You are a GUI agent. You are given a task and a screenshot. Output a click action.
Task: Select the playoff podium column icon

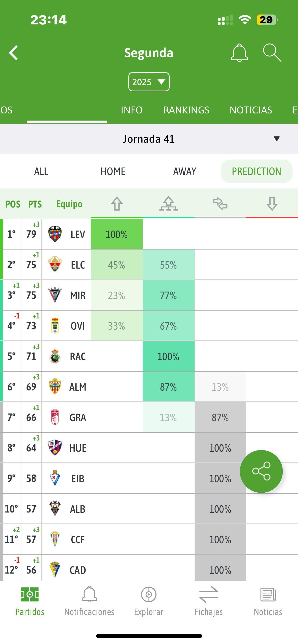click(168, 203)
